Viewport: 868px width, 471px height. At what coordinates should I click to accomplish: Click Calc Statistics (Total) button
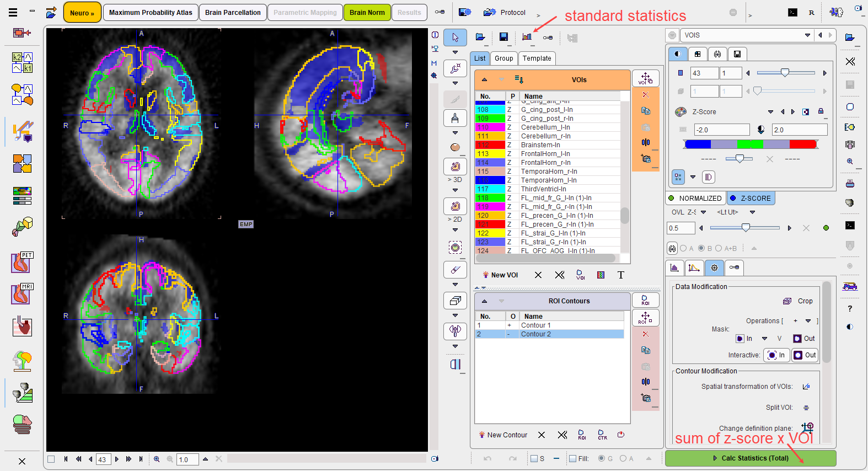(751, 458)
